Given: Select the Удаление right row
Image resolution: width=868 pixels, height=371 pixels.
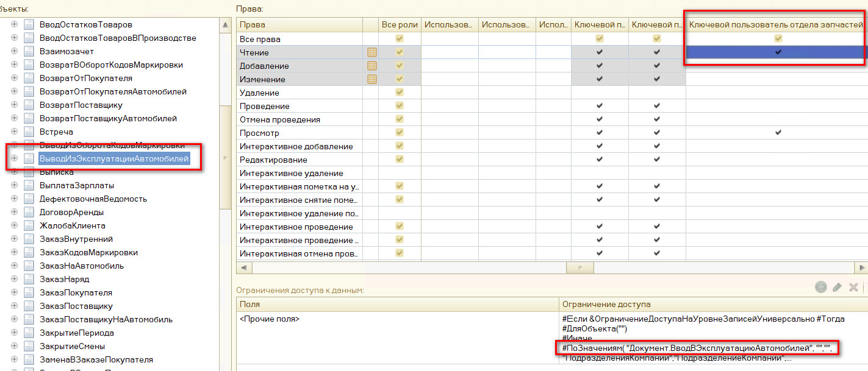Looking at the screenshot, I should pos(299,93).
